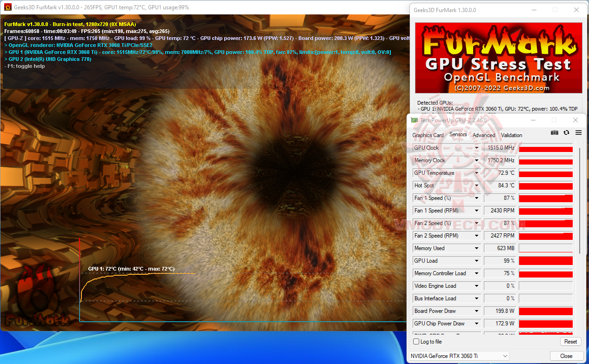This screenshot has width=589, height=364.
Task: Open the GPU-Z hamburger menu
Action: 578,132
